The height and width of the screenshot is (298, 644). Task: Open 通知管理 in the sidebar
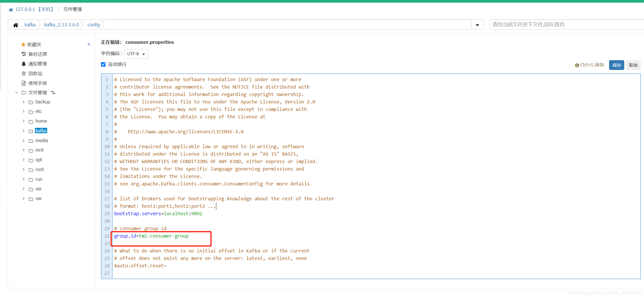38,64
